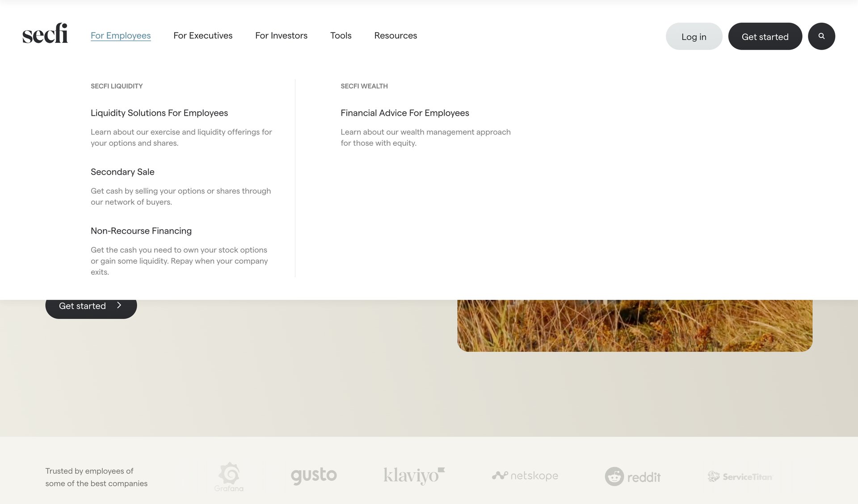Click the ServiceTitan logo
This screenshot has height=504, width=858.
tap(740, 476)
